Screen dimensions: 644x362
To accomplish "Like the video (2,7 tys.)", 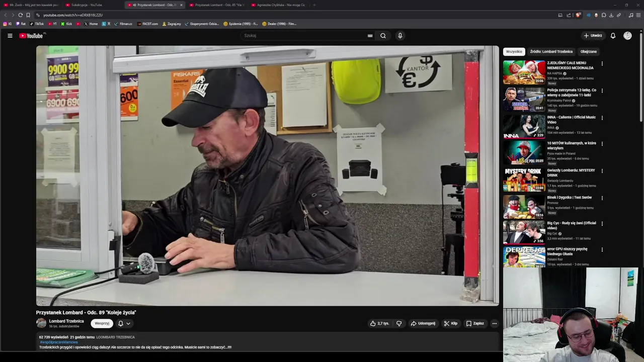I will point(380,323).
